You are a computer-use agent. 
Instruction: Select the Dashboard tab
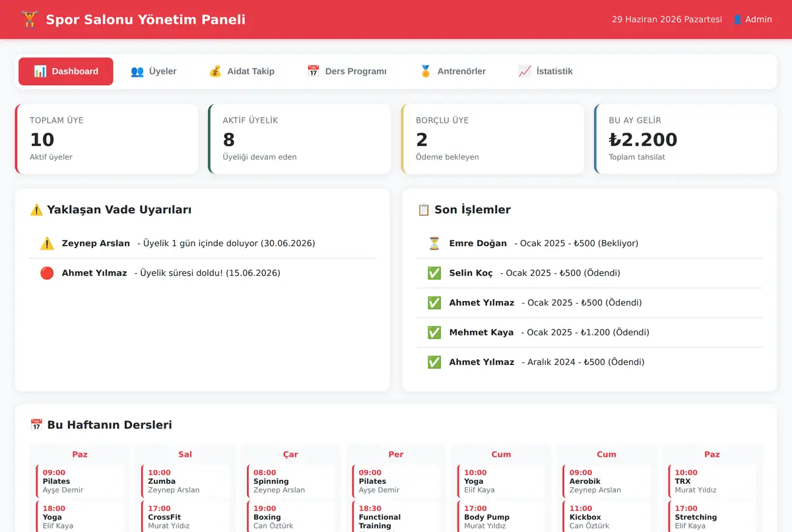tap(66, 71)
